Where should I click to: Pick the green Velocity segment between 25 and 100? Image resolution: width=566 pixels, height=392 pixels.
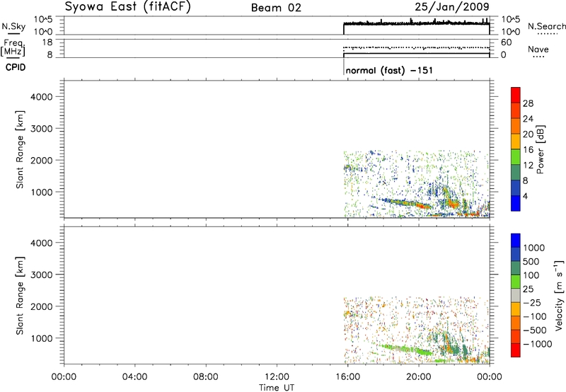click(x=516, y=282)
